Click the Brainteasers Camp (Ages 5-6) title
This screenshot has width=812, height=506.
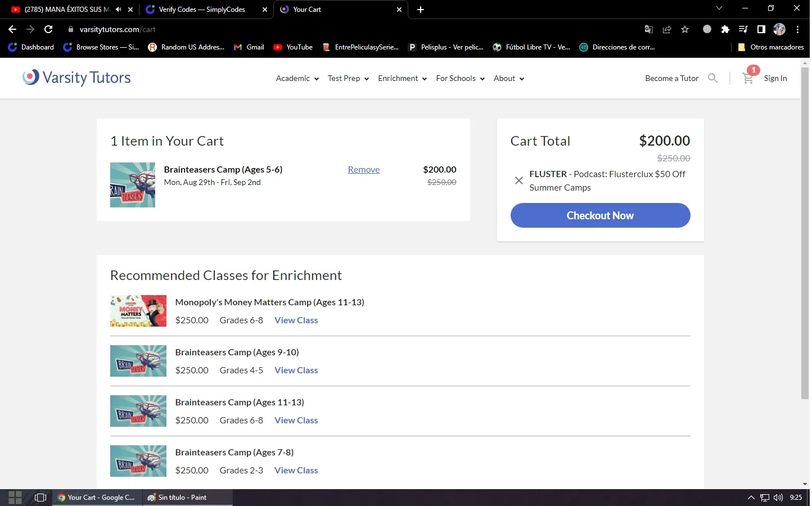click(223, 169)
